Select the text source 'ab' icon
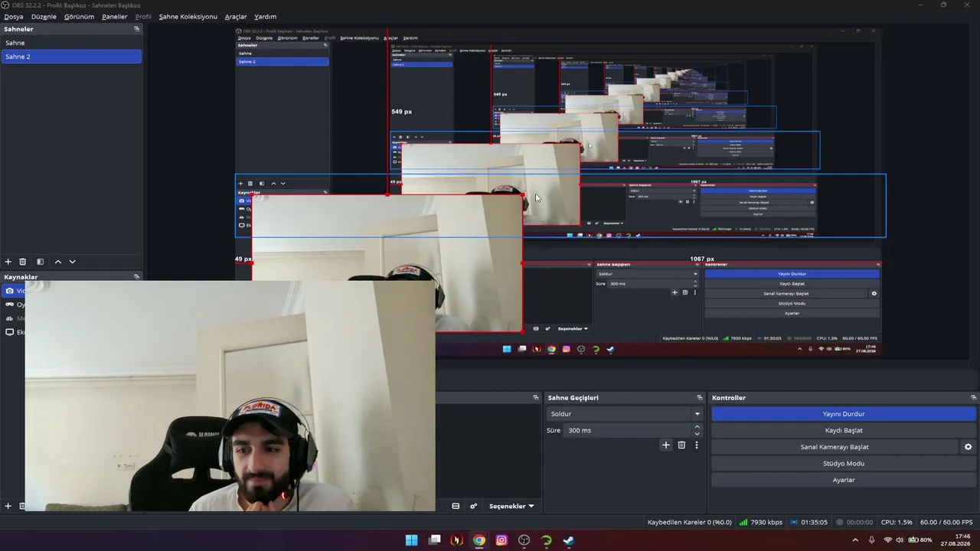The image size is (980, 551). click(x=9, y=318)
